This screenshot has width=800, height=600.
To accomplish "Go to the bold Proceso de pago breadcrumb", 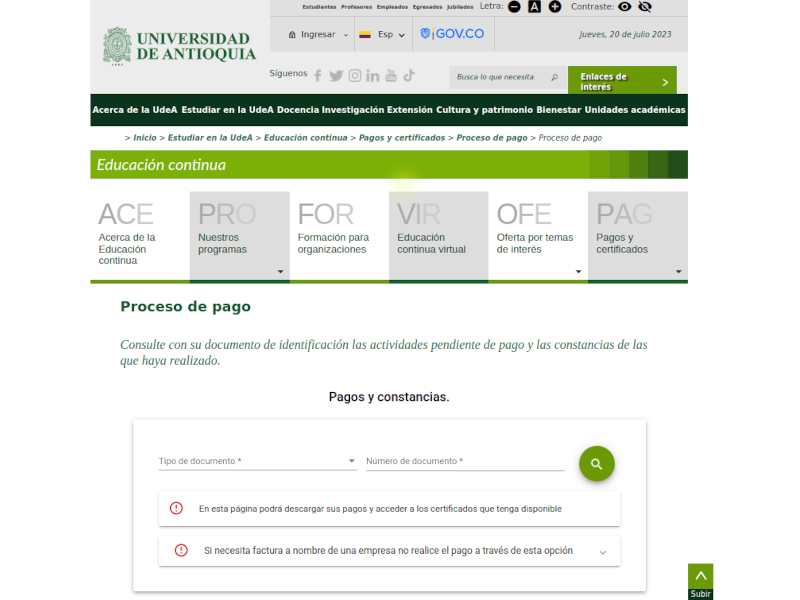I will pyautogui.click(x=492, y=138).
